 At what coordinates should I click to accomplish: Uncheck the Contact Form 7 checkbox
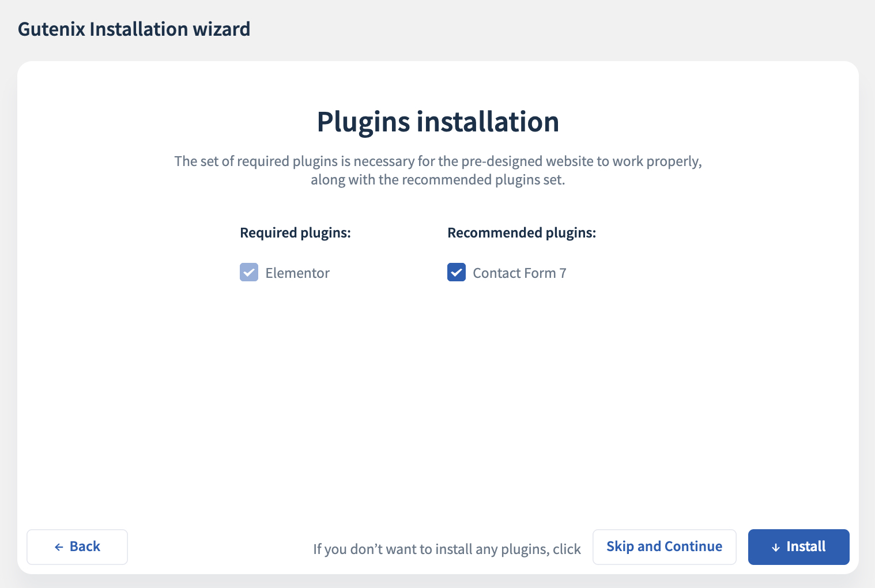click(457, 272)
